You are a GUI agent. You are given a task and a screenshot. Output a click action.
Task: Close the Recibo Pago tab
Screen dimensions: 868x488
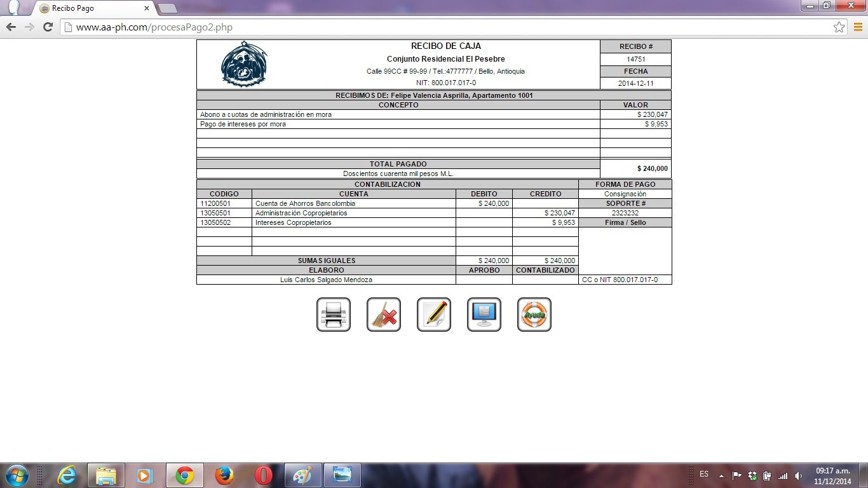pyautogui.click(x=147, y=8)
